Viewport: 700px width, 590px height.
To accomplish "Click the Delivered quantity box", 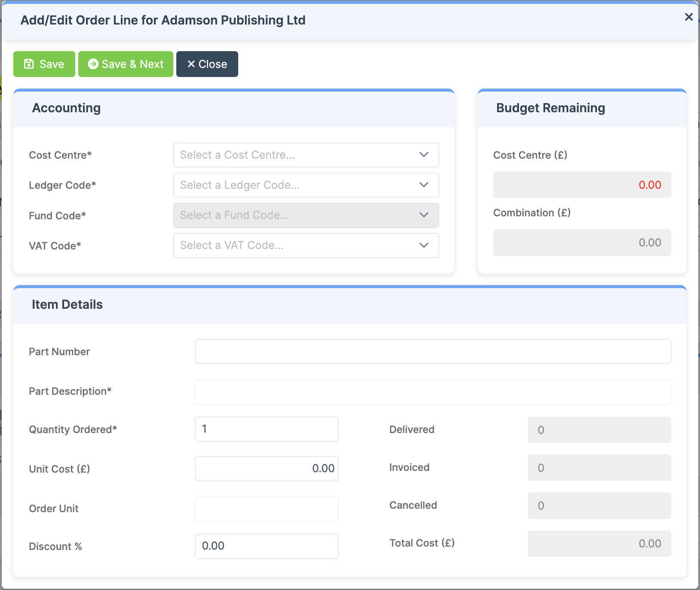I will click(599, 430).
